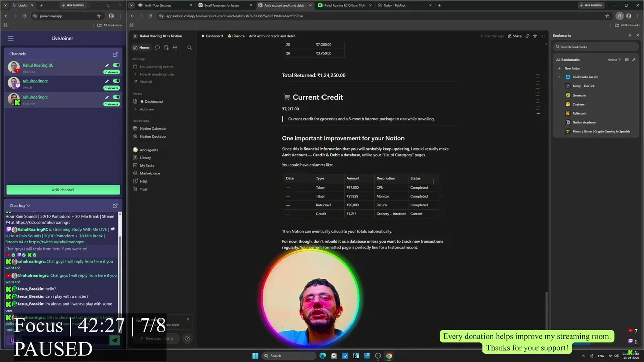Go to Notion Home

[x=141, y=48]
